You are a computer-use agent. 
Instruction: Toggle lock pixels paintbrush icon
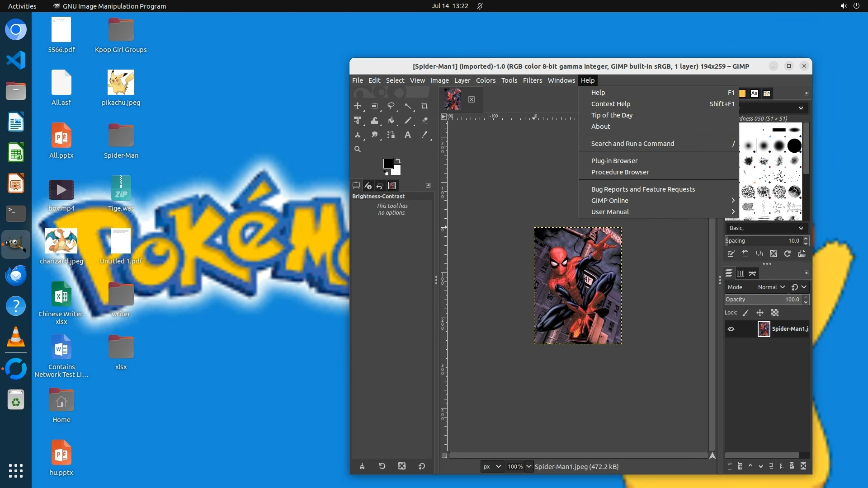click(x=745, y=313)
